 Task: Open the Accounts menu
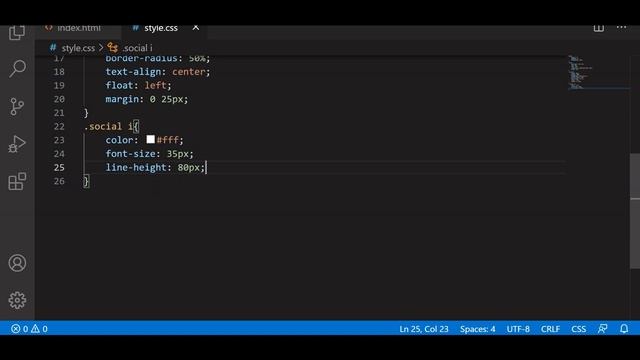tap(17, 263)
